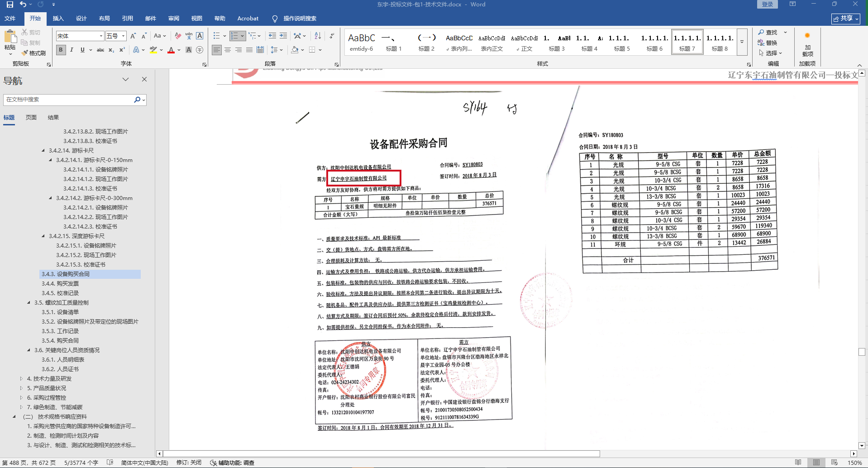
Task: Apply paragraph shading with the paint bucket
Action: tap(295, 50)
